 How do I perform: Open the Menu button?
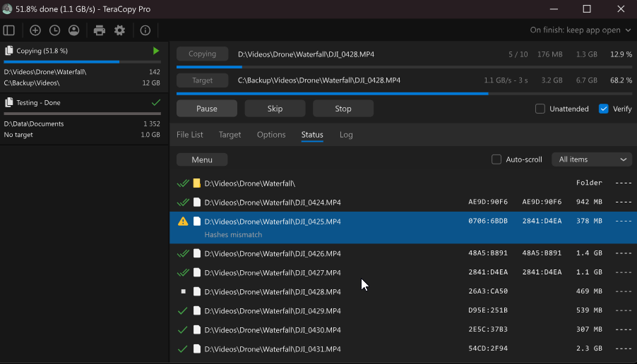pos(202,160)
